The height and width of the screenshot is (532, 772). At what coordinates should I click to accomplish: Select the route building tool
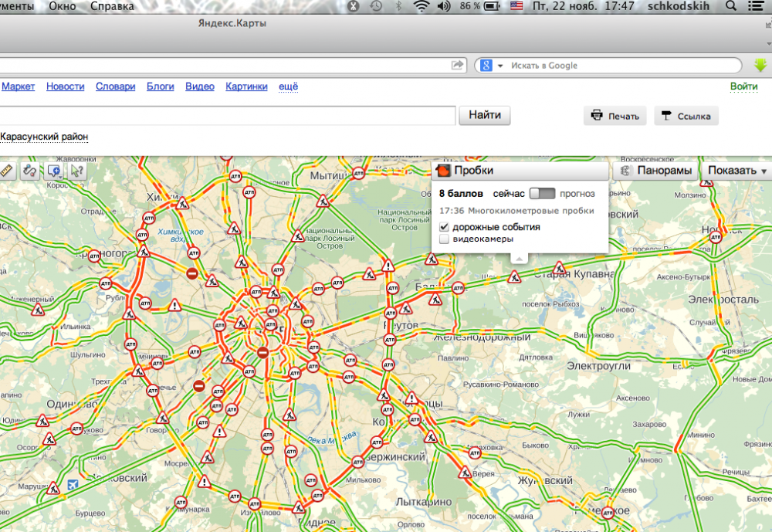[x=30, y=171]
